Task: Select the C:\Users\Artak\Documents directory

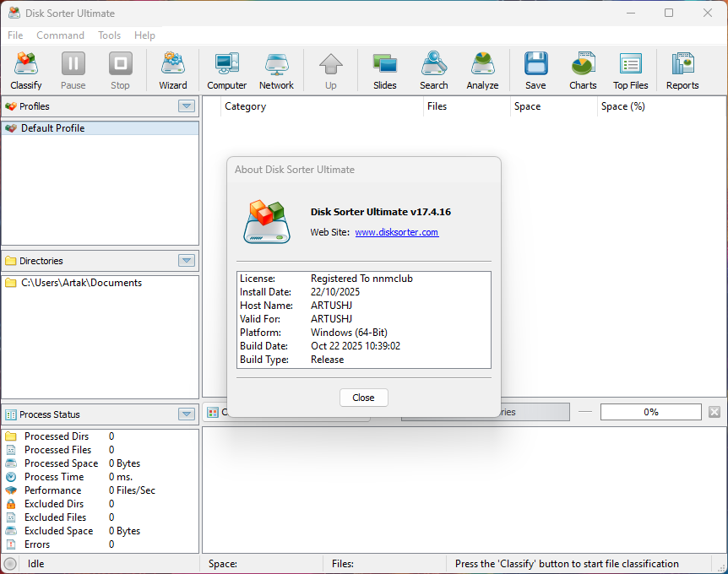Action: pos(101,283)
